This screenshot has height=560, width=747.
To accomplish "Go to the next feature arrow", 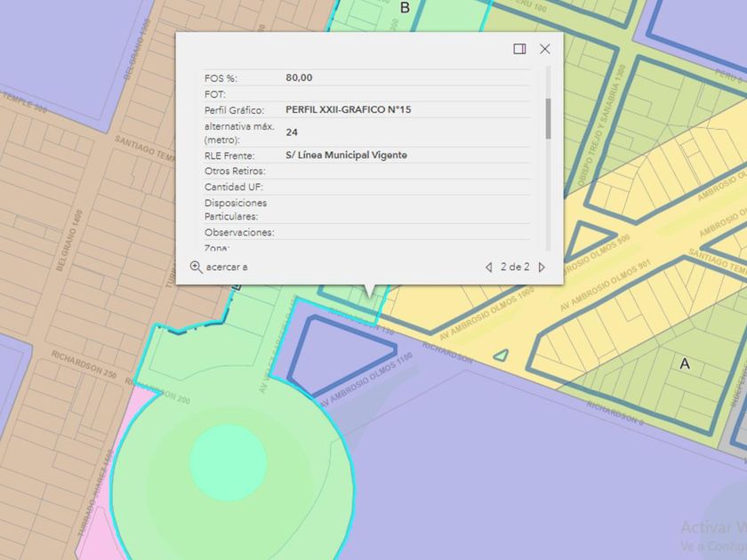I will (542, 267).
